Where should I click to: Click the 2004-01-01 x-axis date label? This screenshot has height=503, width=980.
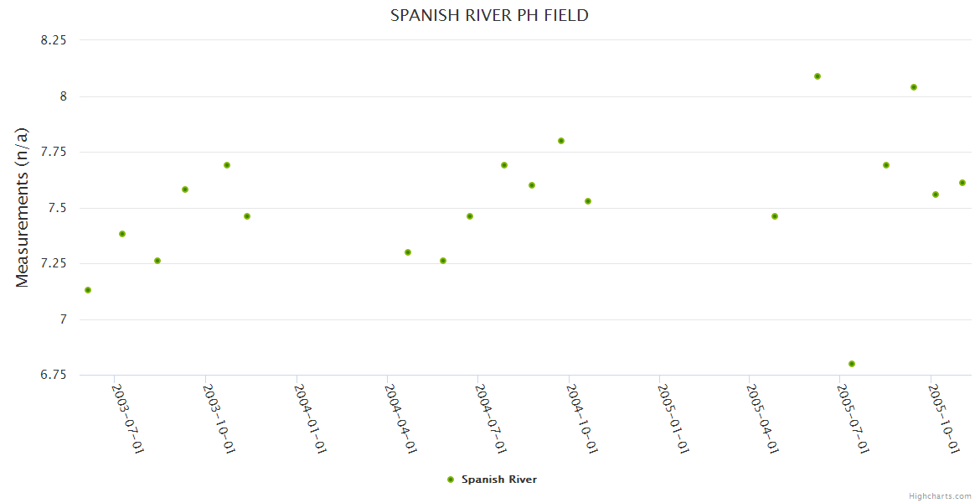click(310, 417)
